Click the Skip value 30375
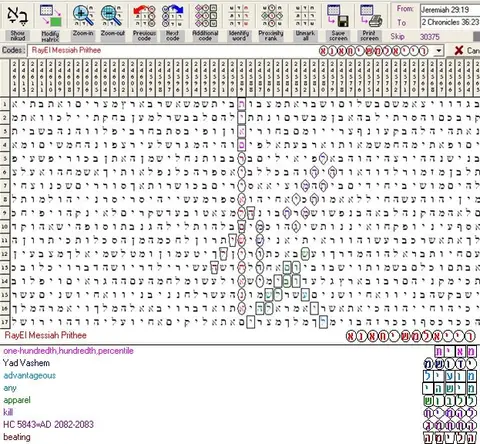This screenshot has width=480, height=444. [429, 37]
